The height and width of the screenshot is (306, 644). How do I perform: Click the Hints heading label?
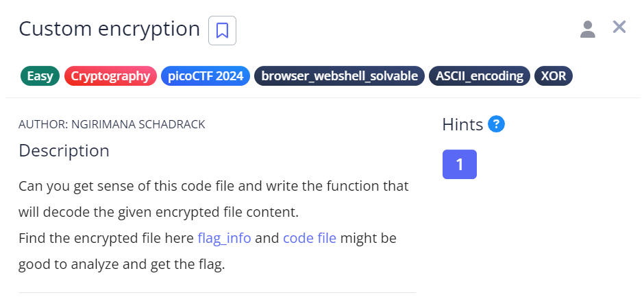click(x=462, y=124)
